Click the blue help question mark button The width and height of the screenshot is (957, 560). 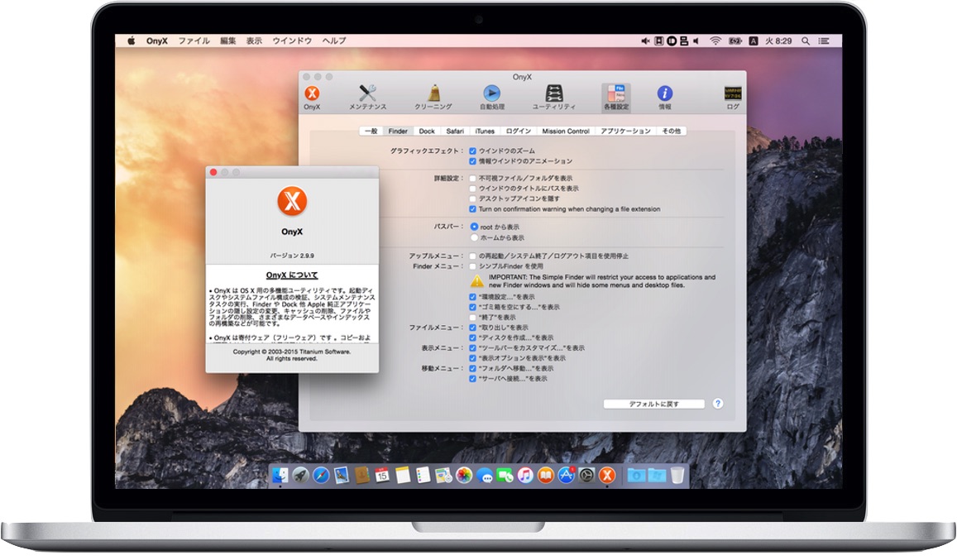pyautogui.click(x=718, y=404)
